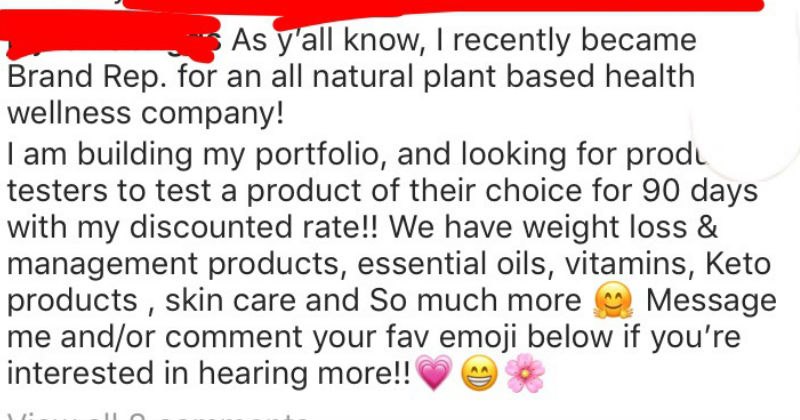
Task: Tap the hugging face emoji
Action: pyautogui.click(x=613, y=300)
